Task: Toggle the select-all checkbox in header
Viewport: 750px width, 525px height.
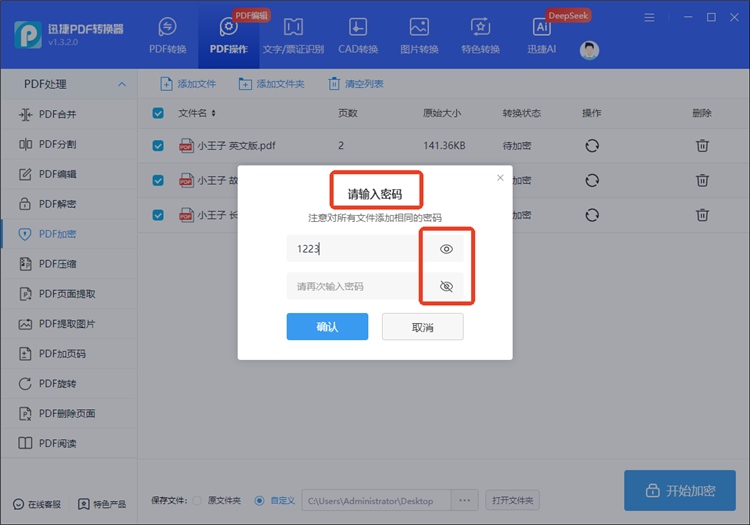Action: coord(158,113)
